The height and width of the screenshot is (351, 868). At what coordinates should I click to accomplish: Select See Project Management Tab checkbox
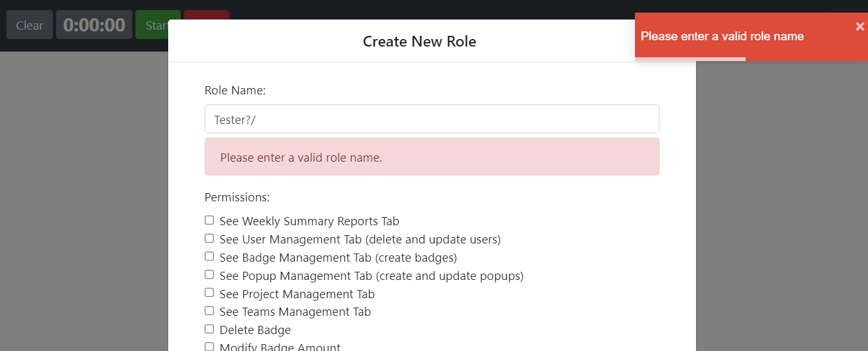click(209, 293)
